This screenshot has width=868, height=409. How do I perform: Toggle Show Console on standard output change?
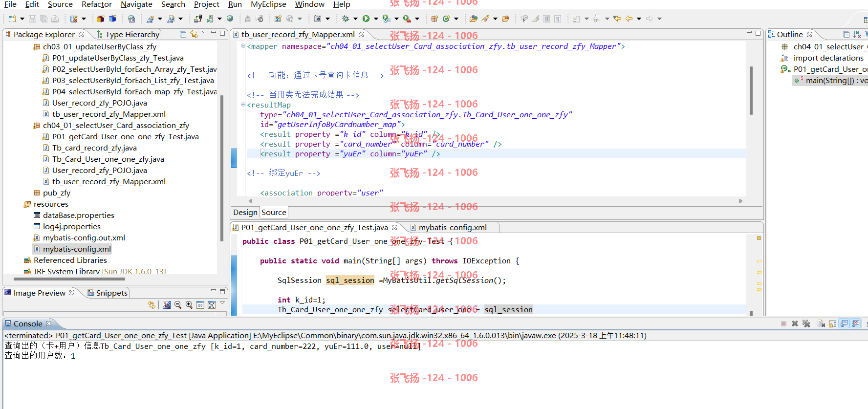pyautogui.click(x=844, y=323)
